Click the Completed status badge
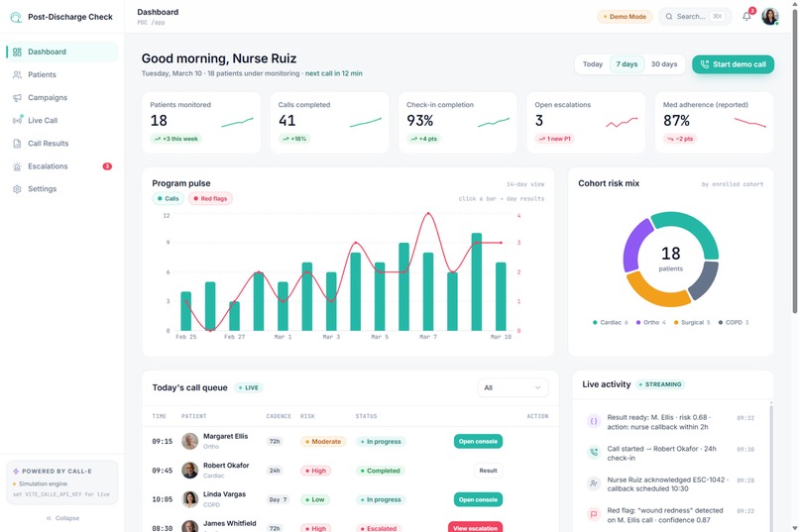This screenshot has width=799, height=532. tap(380, 471)
